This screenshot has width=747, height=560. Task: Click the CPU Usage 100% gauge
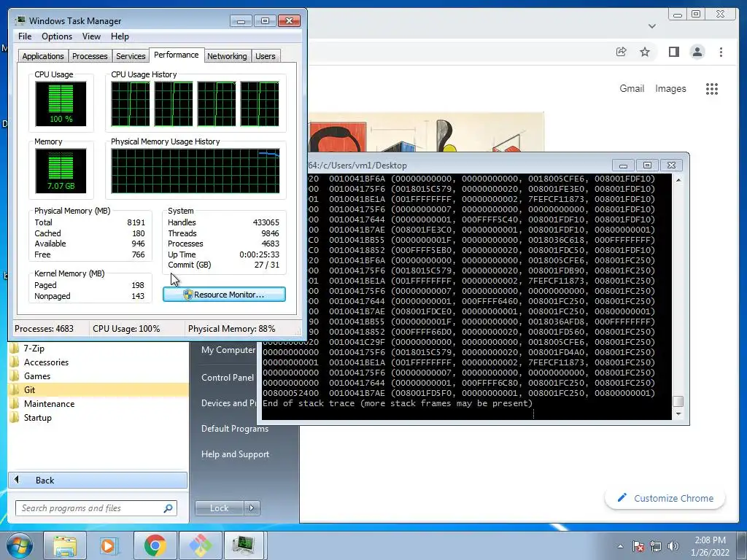61,104
